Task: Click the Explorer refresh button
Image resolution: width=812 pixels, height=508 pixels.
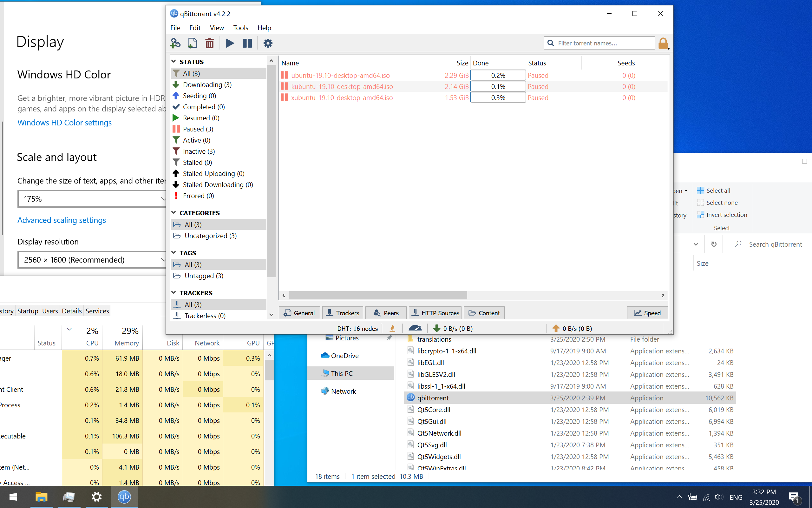Action: click(714, 244)
